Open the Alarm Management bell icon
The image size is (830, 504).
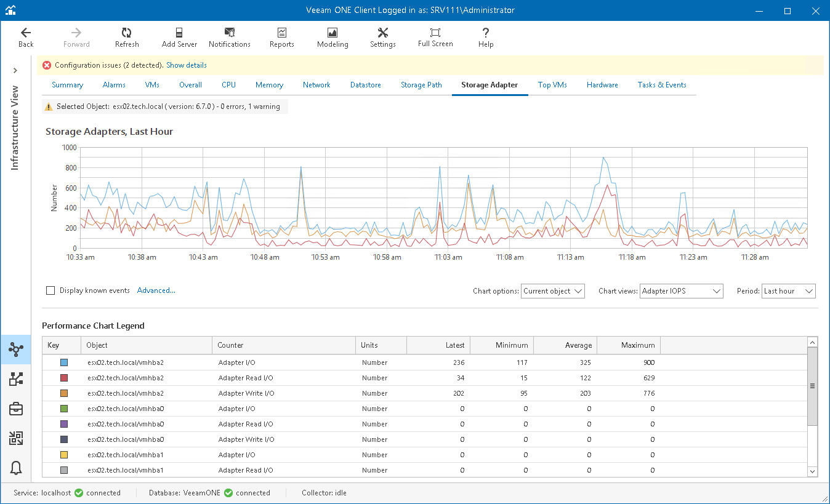click(16, 468)
